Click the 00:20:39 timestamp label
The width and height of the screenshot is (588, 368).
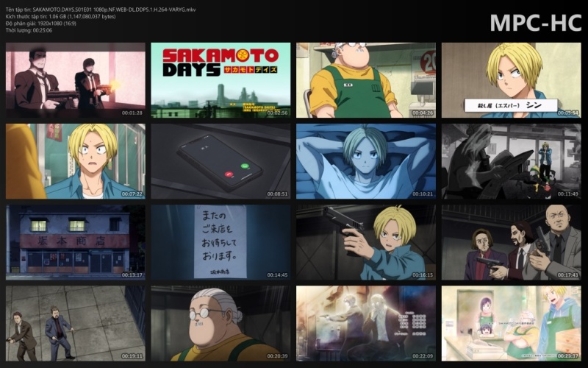click(277, 356)
